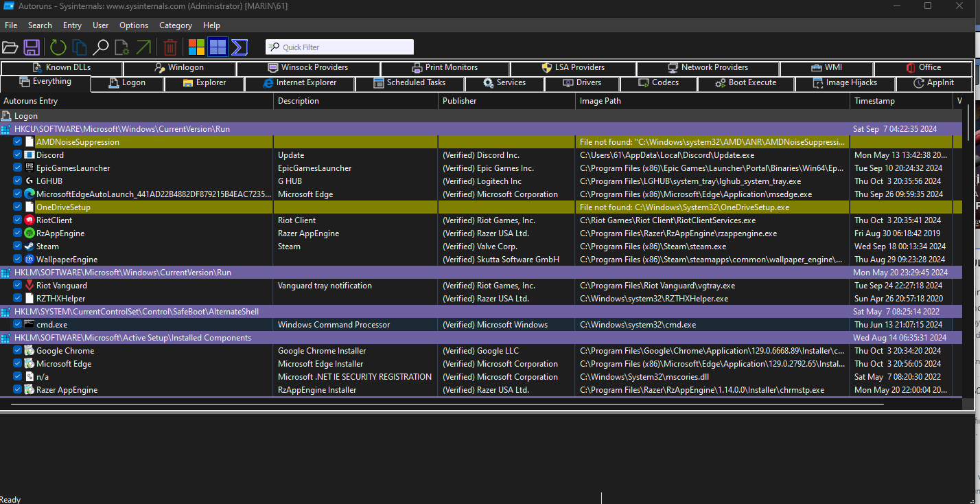Uncheck the n/a entry checkbox
The image size is (980, 504).
click(18, 377)
